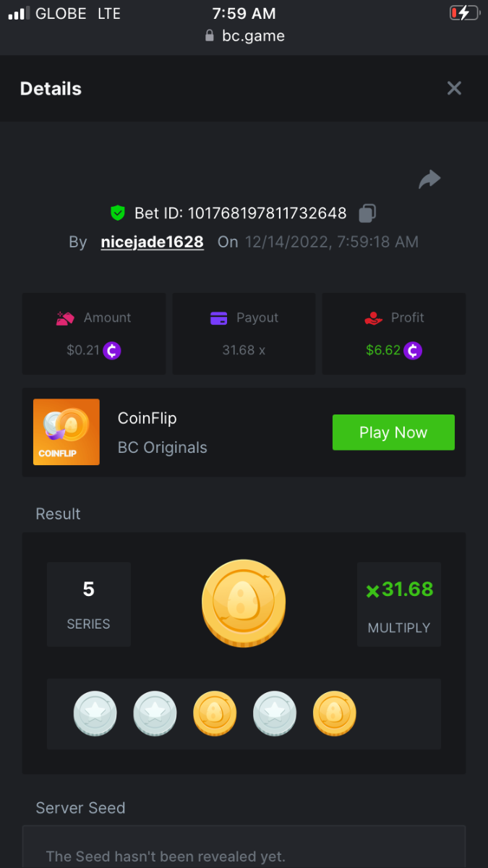Close the Details panel

point(454,88)
